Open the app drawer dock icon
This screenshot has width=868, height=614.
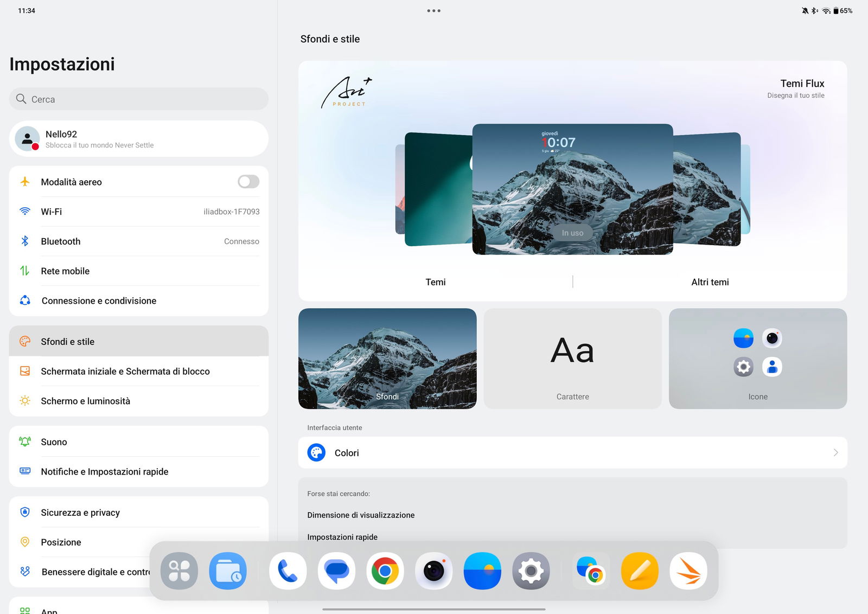(x=179, y=571)
